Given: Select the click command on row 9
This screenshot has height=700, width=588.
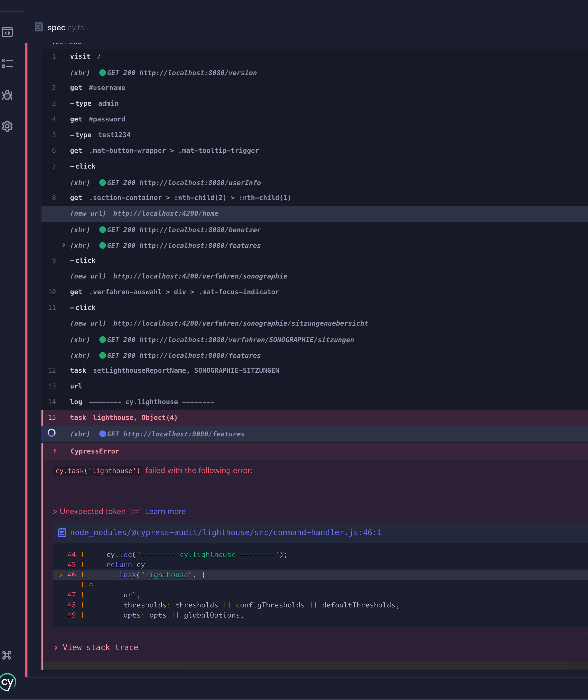Looking at the screenshot, I should (315, 261).
